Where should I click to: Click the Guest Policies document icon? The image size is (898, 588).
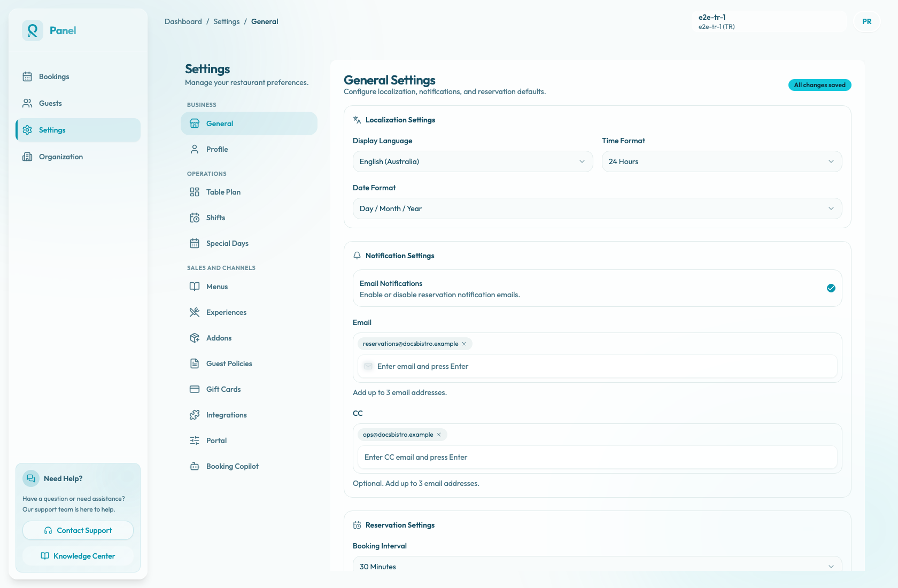click(x=195, y=363)
